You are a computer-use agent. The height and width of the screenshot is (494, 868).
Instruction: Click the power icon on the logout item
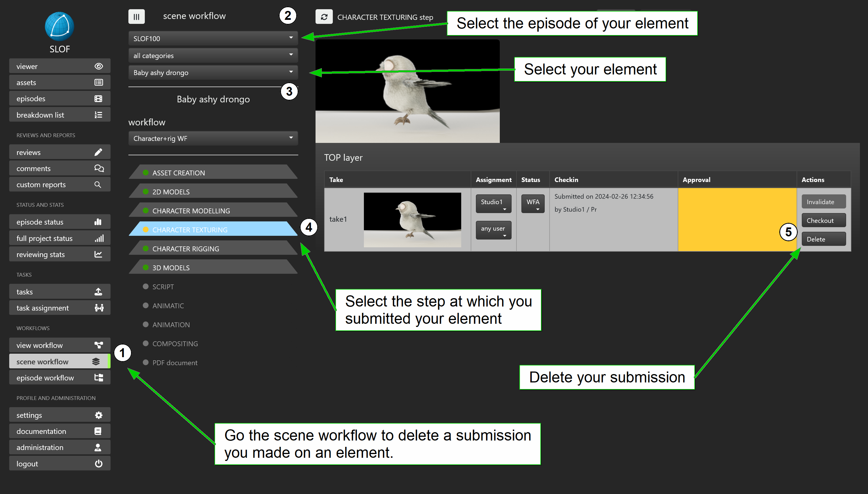click(98, 464)
